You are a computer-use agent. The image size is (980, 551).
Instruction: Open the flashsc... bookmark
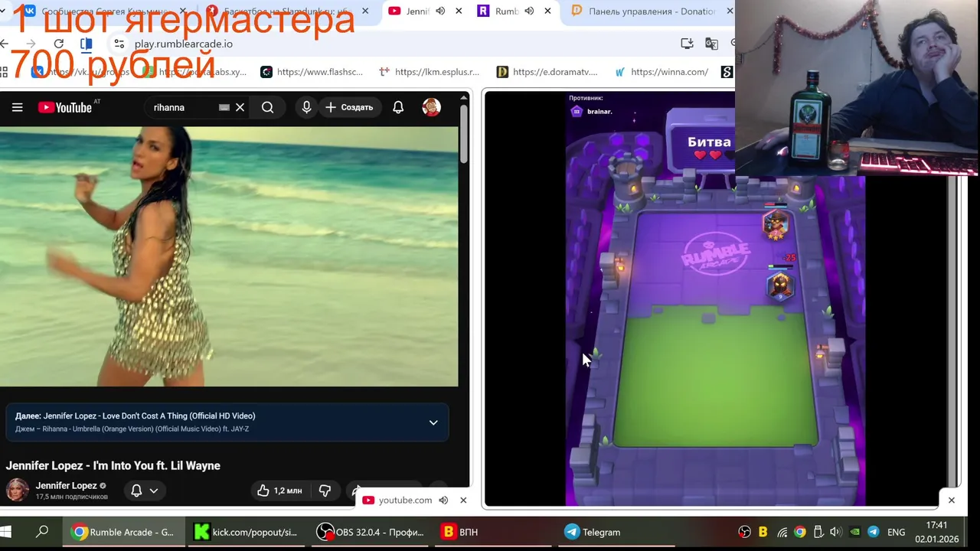pos(312,72)
